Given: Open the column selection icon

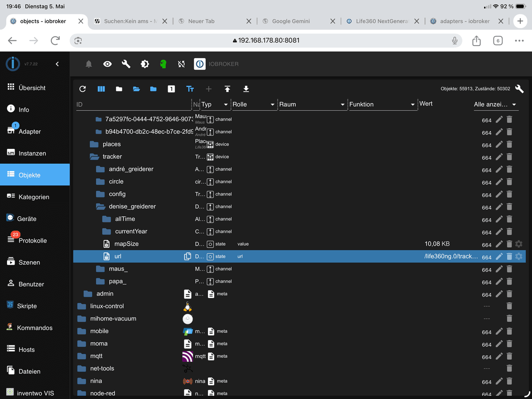Looking at the screenshot, I should (101, 89).
